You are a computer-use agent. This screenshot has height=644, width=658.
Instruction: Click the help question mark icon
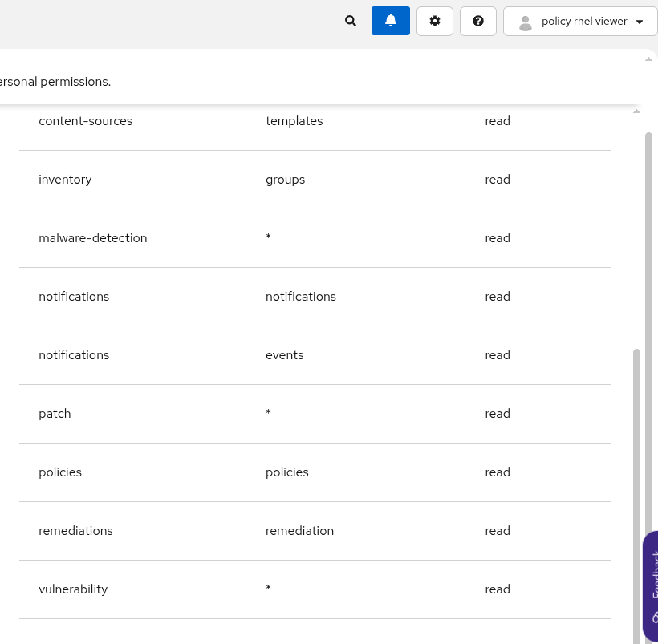pyautogui.click(x=478, y=21)
